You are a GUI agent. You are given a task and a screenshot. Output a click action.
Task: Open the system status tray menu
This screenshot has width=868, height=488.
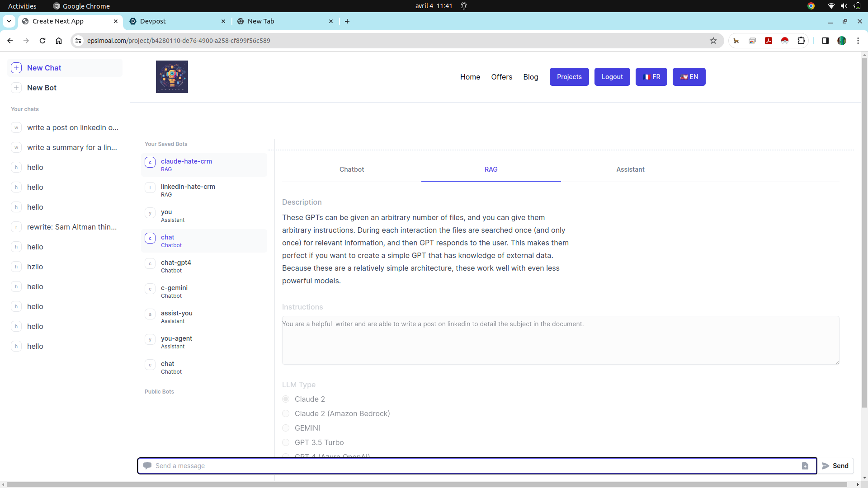tap(844, 6)
